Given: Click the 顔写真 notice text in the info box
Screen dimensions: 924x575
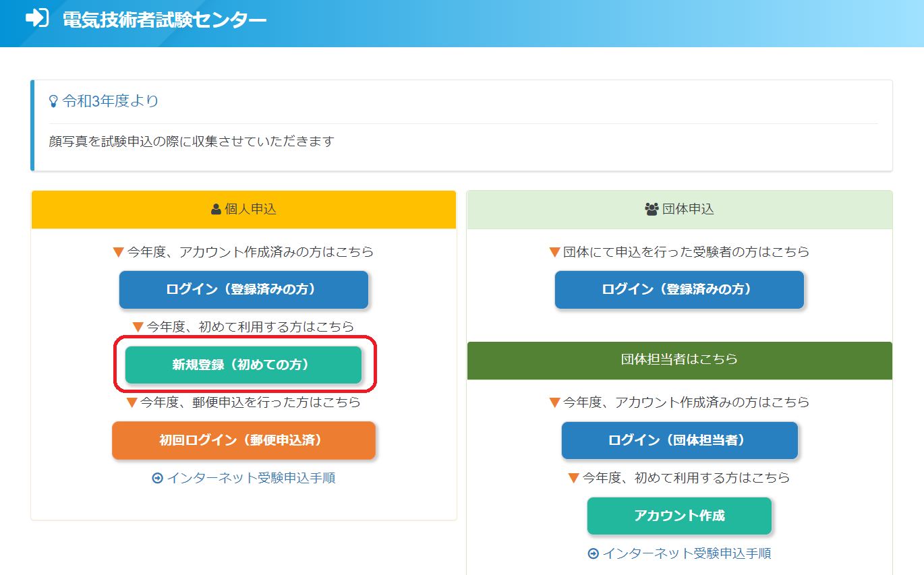Looking at the screenshot, I should click(192, 142).
